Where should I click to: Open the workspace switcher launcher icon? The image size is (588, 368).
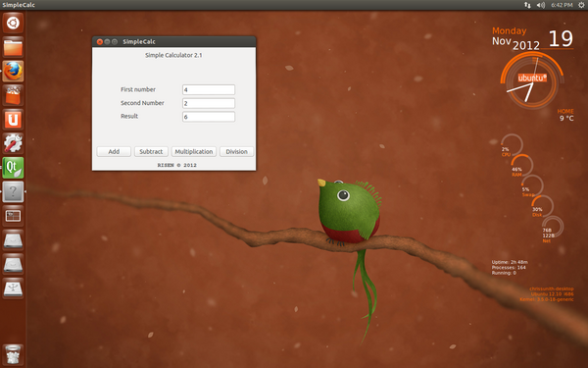(x=13, y=216)
